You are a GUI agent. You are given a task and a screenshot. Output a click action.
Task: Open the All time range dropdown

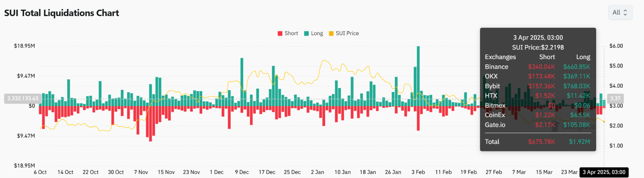coord(620,12)
